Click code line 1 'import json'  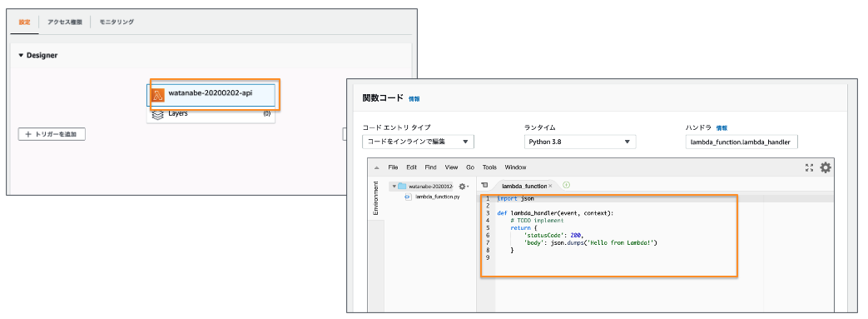(x=515, y=198)
